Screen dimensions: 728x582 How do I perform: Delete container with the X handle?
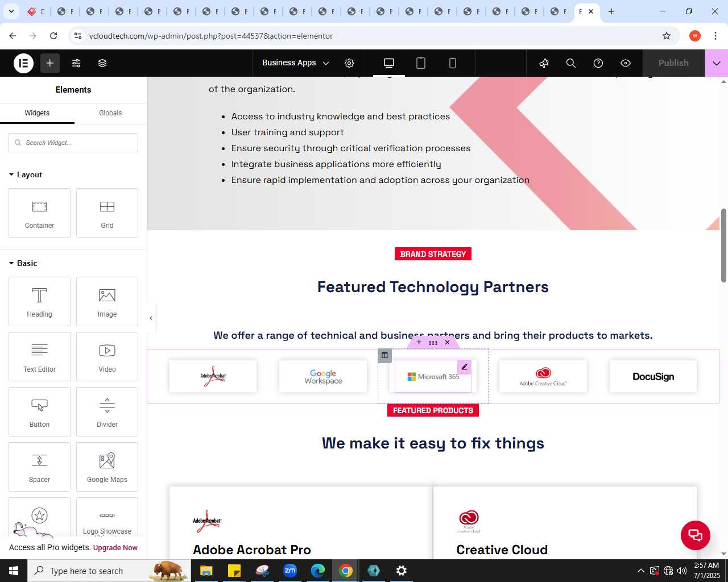click(448, 342)
